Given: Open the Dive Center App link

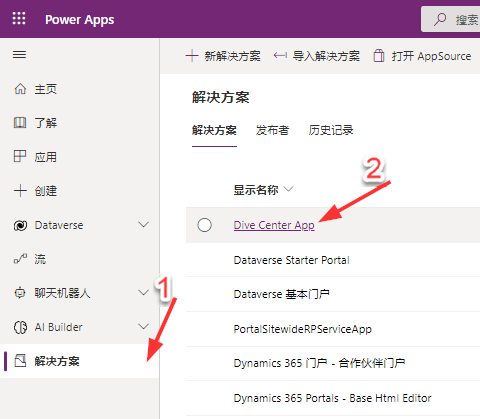Looking at the screenshot, I should pos(274,225).
